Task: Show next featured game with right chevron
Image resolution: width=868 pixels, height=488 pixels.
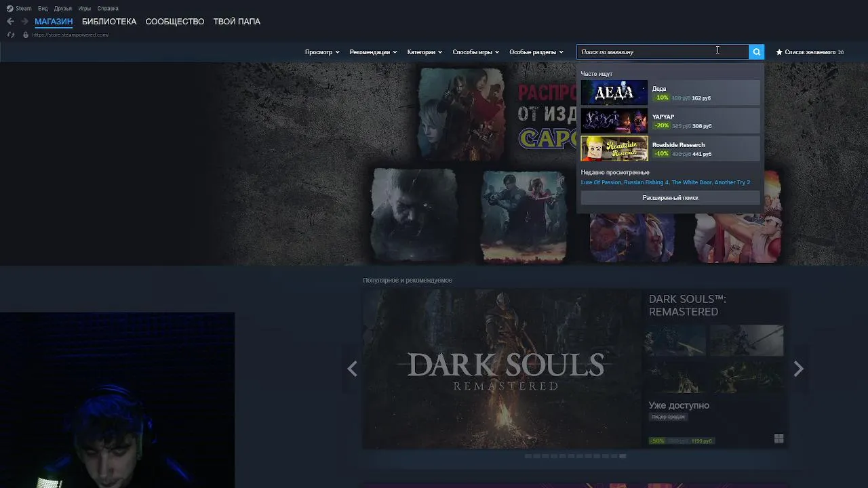Action: pyautogui.click(x=798, y=369)
